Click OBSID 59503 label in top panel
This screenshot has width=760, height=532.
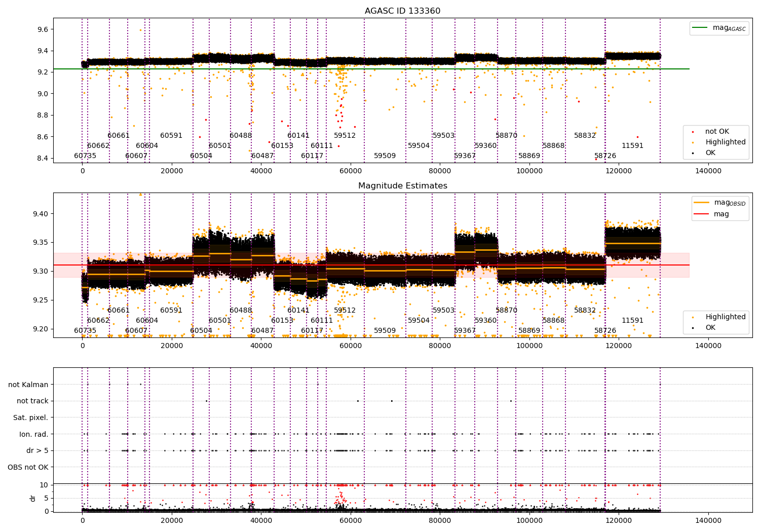(443, 135)
